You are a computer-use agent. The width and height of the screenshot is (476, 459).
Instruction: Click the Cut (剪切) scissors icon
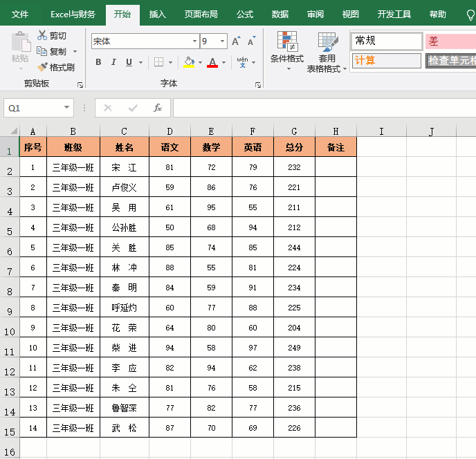[42, 35]
